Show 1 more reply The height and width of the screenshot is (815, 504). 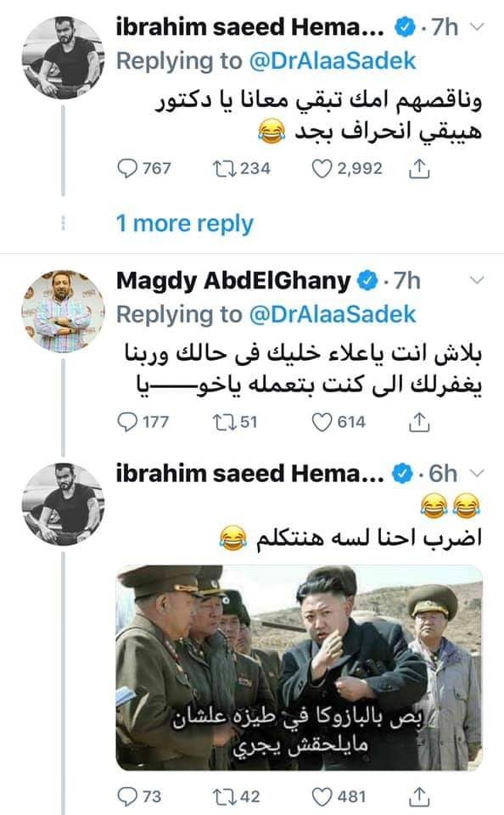click(184, 223)
